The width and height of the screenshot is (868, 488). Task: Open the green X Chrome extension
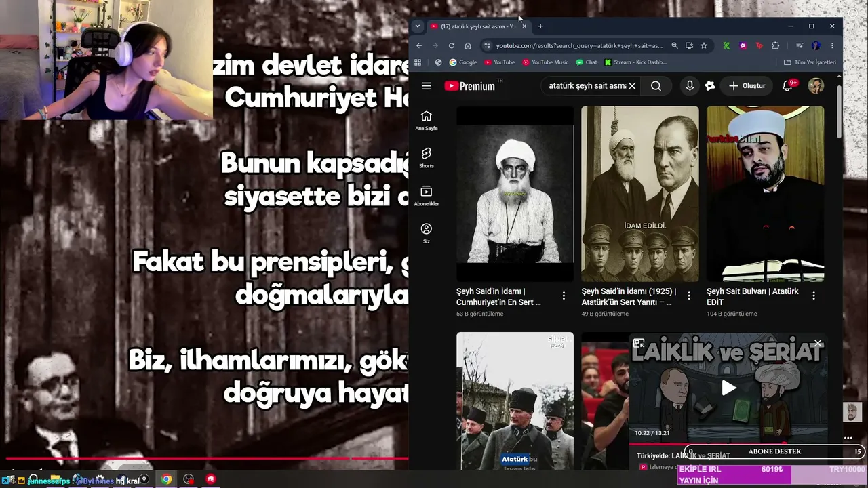coord(726,45)
